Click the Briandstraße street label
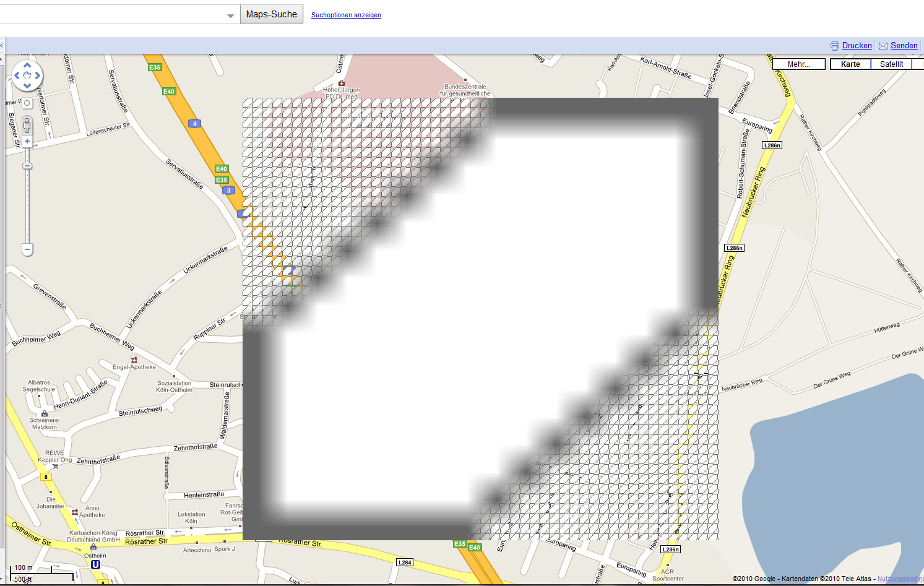924x586 pixels. [x=739, y=98]
